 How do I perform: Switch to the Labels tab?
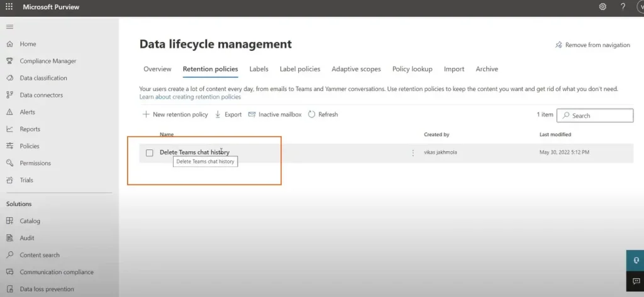pos(258,69)
